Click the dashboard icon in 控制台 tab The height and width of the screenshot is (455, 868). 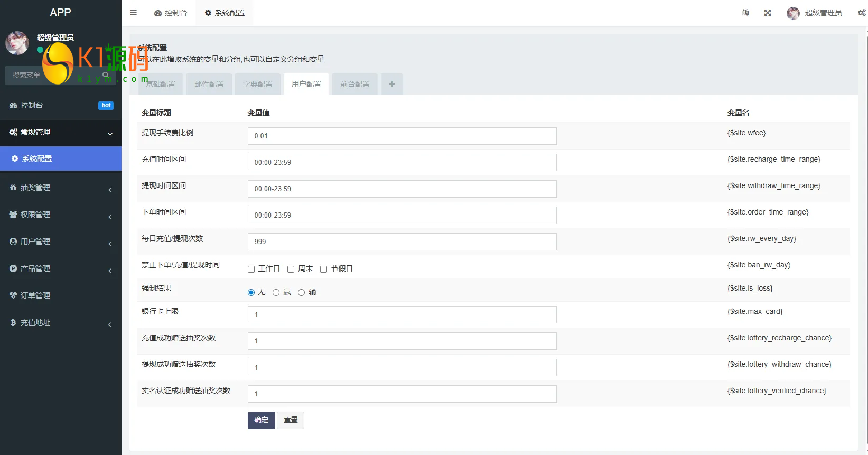[x=158, y=13]
